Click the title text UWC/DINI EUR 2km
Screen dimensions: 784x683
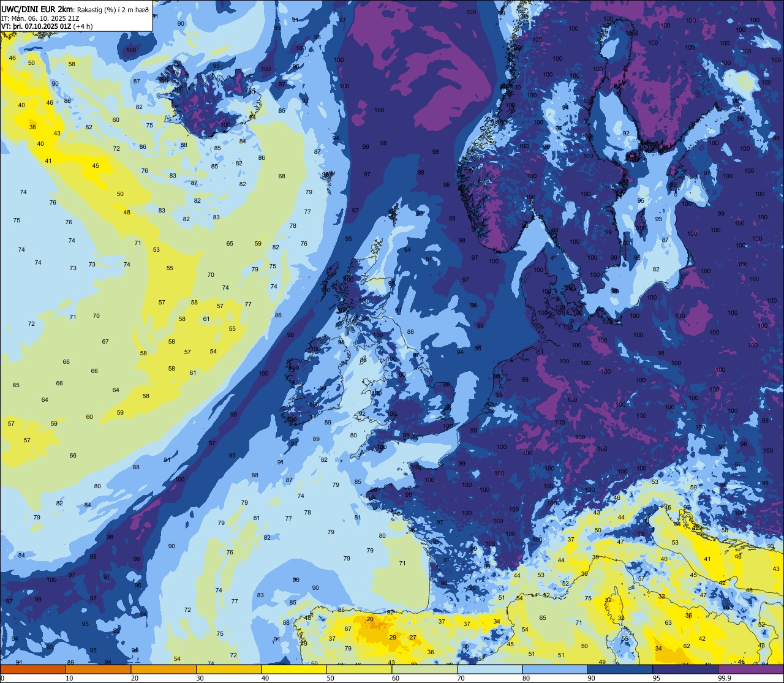[37, 9]
